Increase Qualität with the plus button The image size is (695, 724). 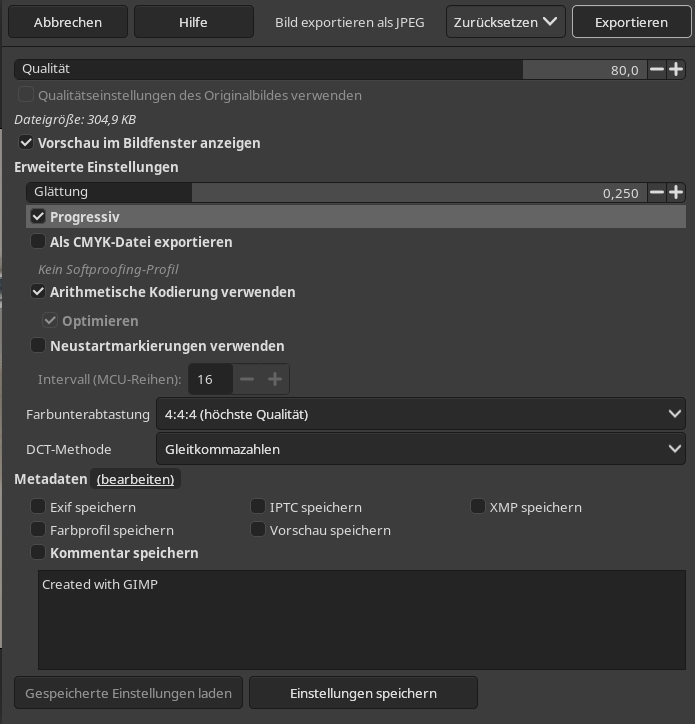(676, 70)
